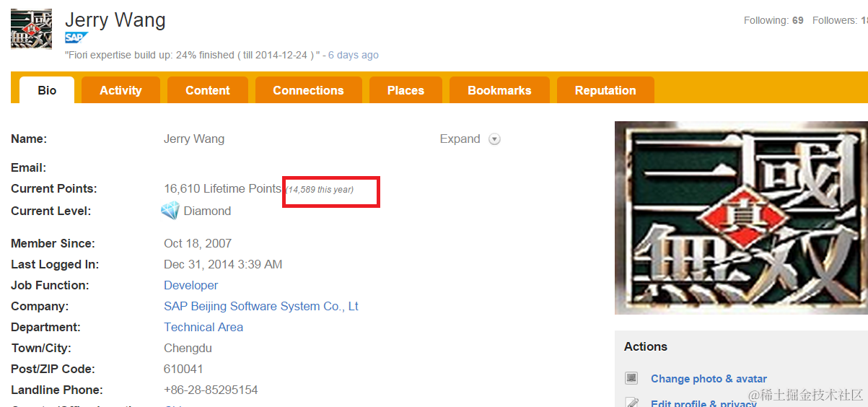This screenshot has width=868, height=407.
Task: Open Edit profile & privacy link
Action: point(703,403)
